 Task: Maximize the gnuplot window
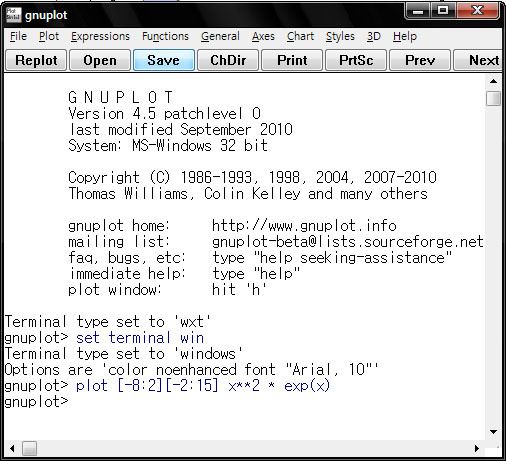pos(443,11)
